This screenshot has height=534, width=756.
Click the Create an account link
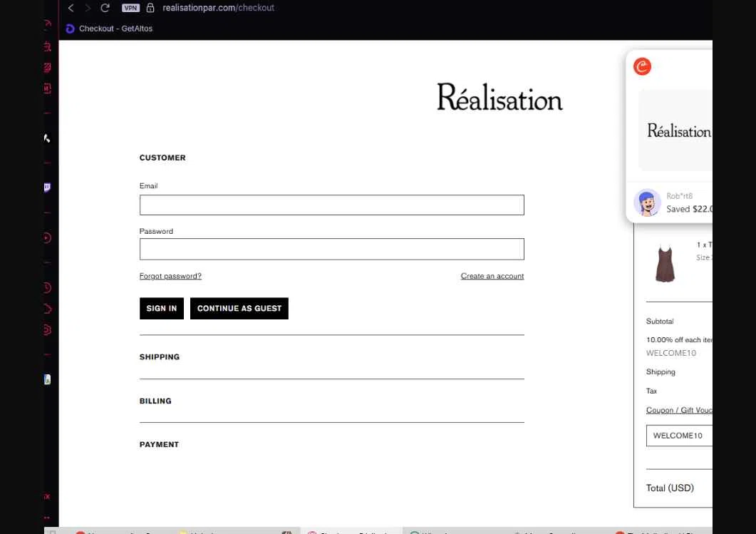(492, 276)
